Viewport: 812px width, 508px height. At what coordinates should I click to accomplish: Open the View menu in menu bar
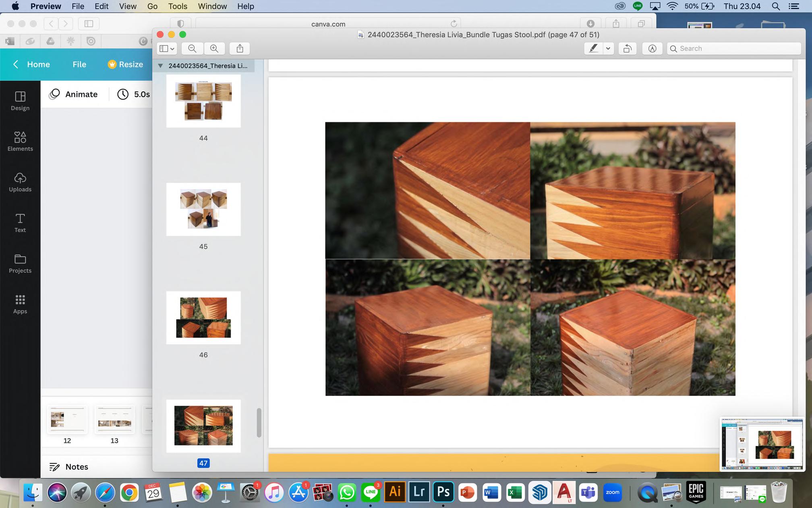click(x=128, y=6)
